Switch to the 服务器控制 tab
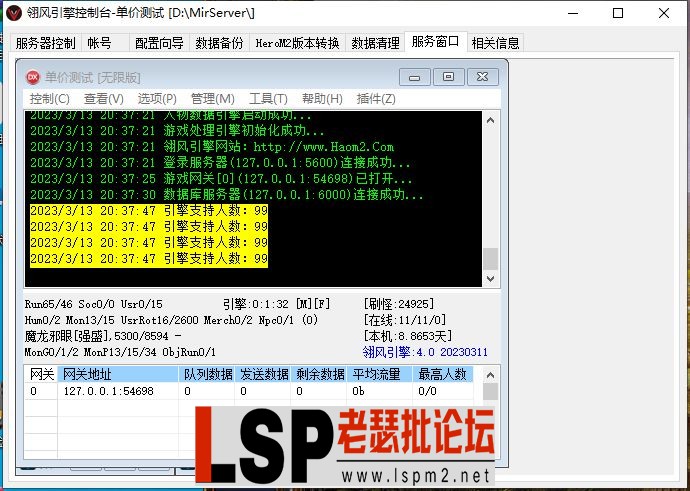This screenshot has width=690, height=491. click(45, 43)
